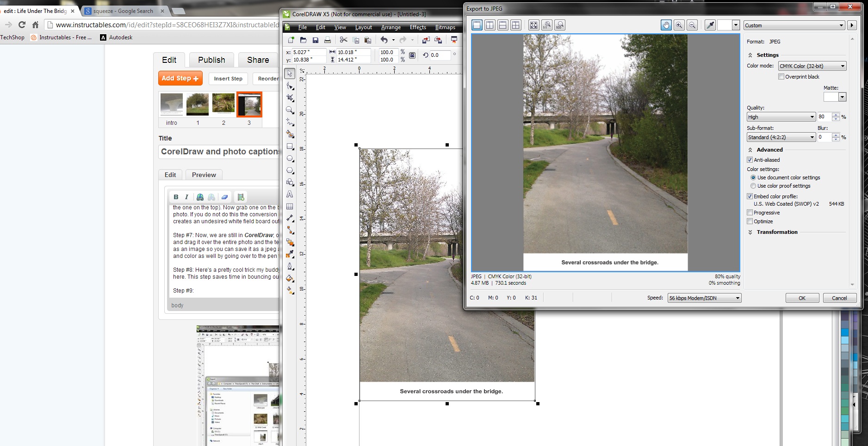868x446 pixels.
Task: Expand the Transformation section
Action: 750,232
